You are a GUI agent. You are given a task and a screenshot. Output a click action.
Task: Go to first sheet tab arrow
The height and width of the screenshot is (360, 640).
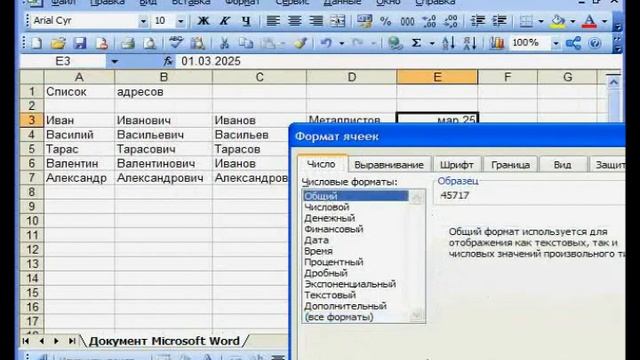[26, 341]
